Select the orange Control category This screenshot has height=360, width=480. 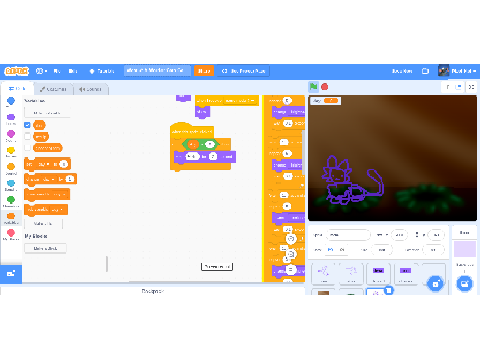(11, 168)
